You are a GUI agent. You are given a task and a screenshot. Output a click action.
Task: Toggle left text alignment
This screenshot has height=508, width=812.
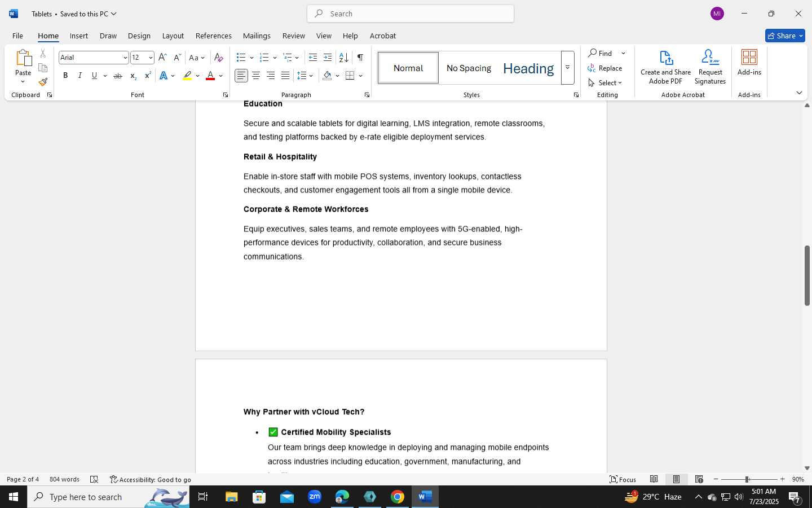point(241,76)
